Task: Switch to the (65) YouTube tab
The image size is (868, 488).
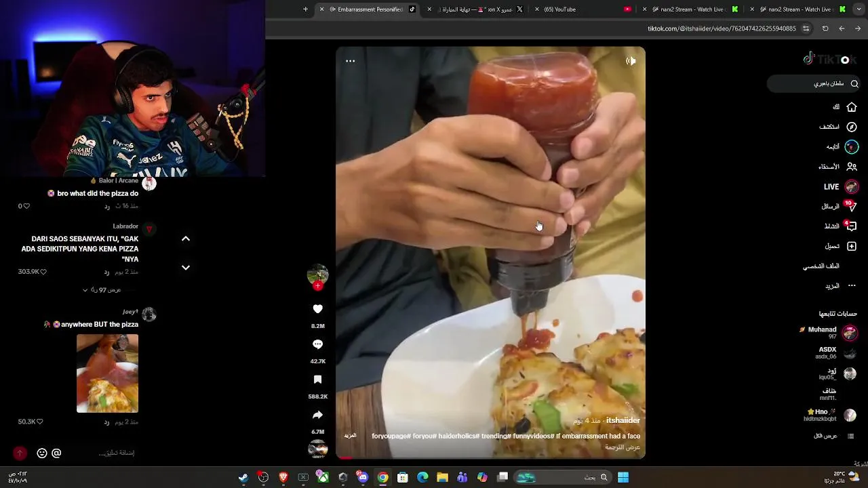Action: (582, 9)
